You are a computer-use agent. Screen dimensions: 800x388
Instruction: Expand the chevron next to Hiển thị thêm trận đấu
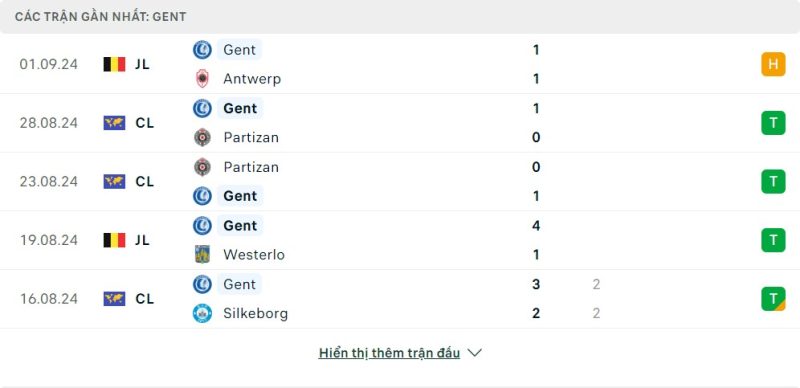coord(474,353)
